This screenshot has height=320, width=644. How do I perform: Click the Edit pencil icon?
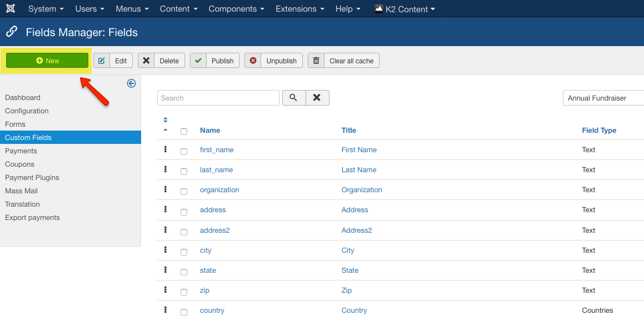tap(102, 61)
